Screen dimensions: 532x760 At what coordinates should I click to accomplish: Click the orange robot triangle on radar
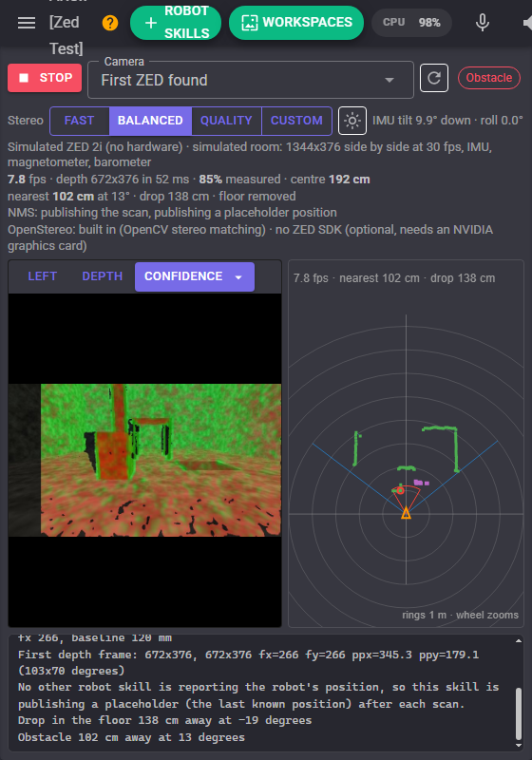click(406, 513)
